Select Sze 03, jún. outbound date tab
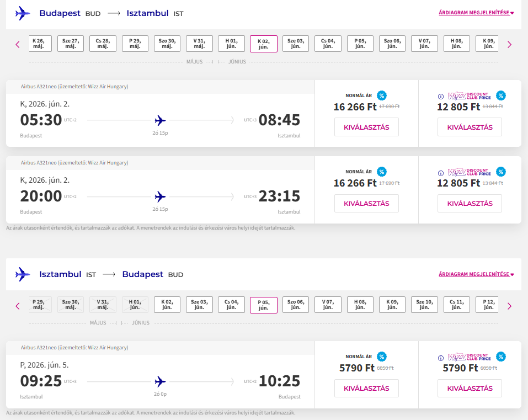This screenshot has height=420, width=528. (296, 44)
